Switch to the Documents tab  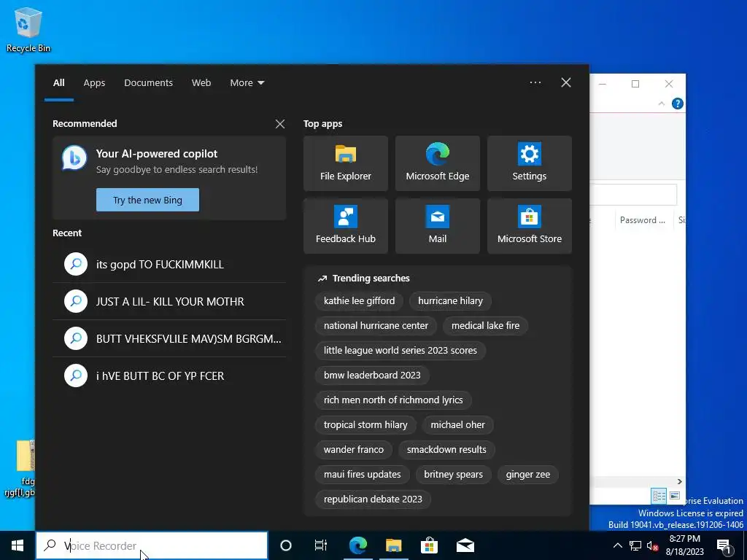148,82
